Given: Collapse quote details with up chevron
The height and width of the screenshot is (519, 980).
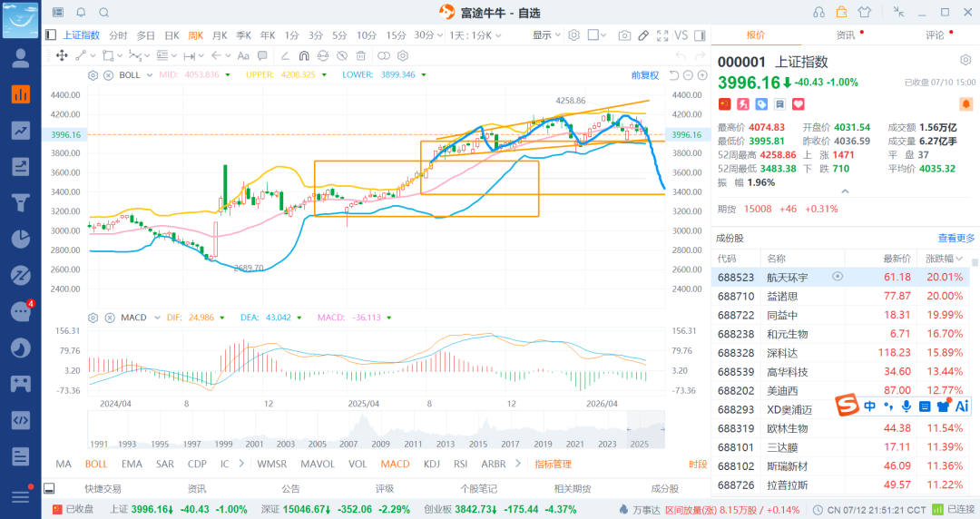Looking at the screenshot, I should point(845,191).
